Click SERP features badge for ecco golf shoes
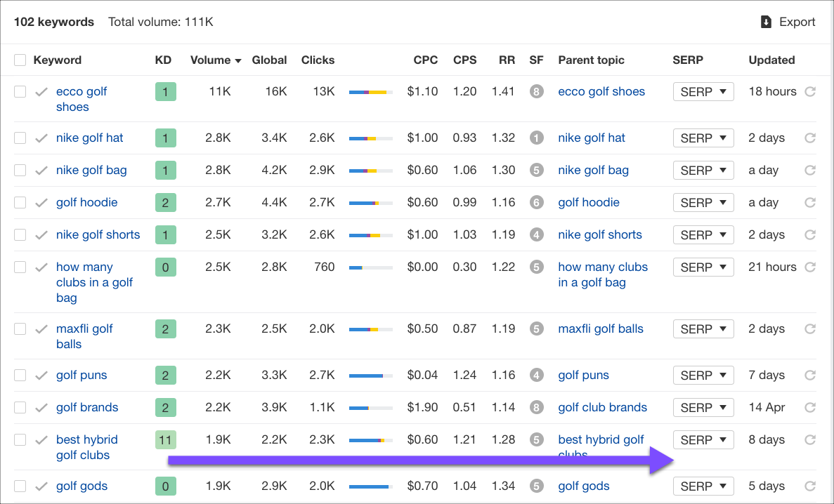Viewport: 834px width, 504px height. pyautogui.click(x=536, y=91)
